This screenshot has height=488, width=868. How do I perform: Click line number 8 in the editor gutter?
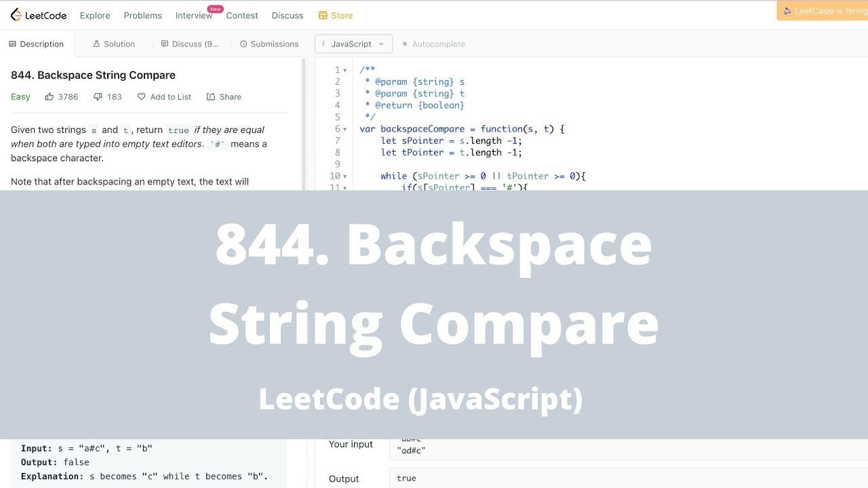coord(337,152)
